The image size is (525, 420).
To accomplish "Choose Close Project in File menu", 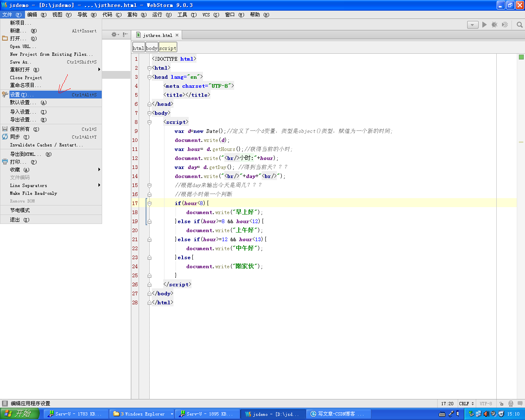I will (51, 78).
